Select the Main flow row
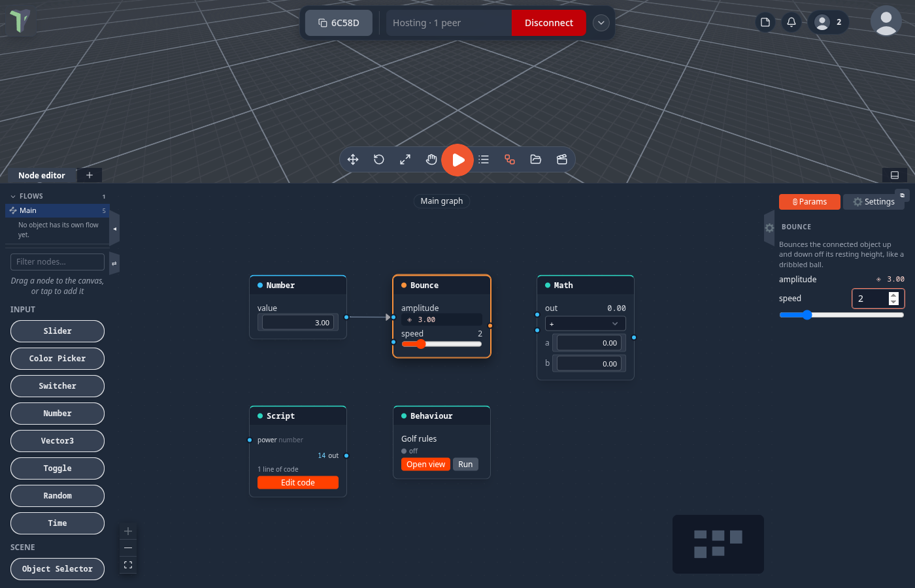 58,210
